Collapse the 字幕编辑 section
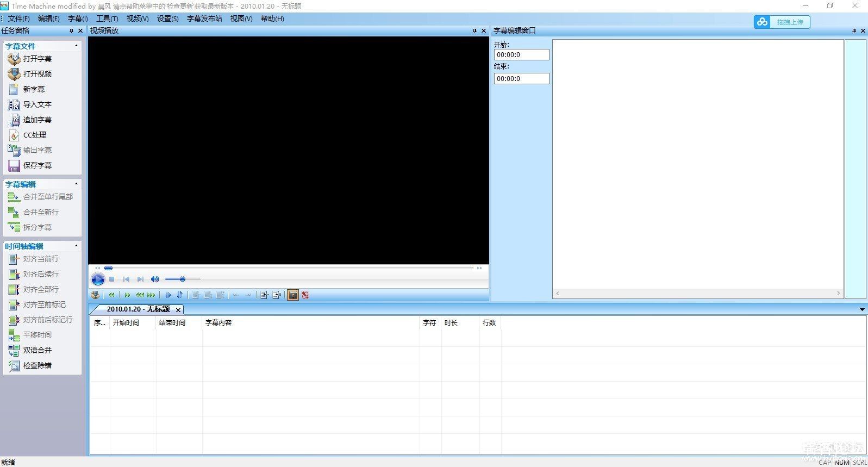This screenshot has height=467, width=868. point(76,184)
